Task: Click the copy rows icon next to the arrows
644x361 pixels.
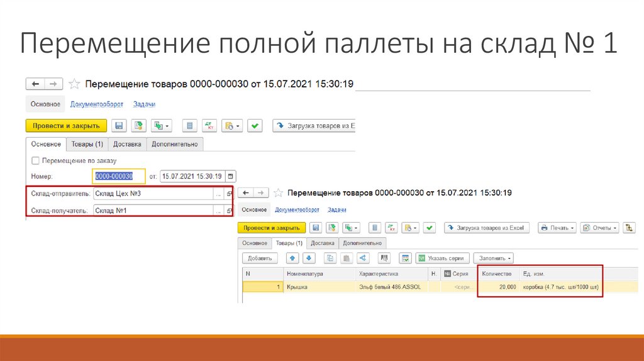Action: click(330, 258)
